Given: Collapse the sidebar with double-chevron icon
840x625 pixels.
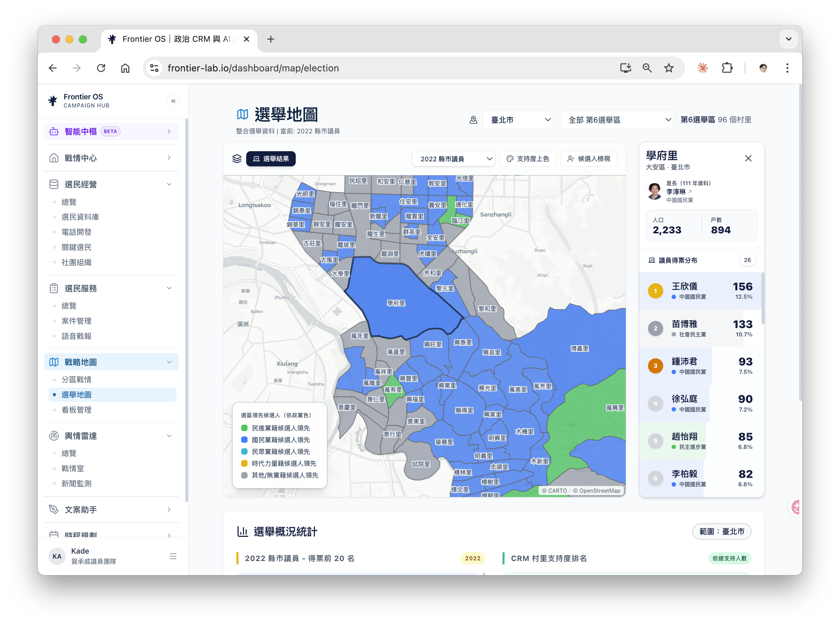Looking at the screenshot, I should point(173,101).
